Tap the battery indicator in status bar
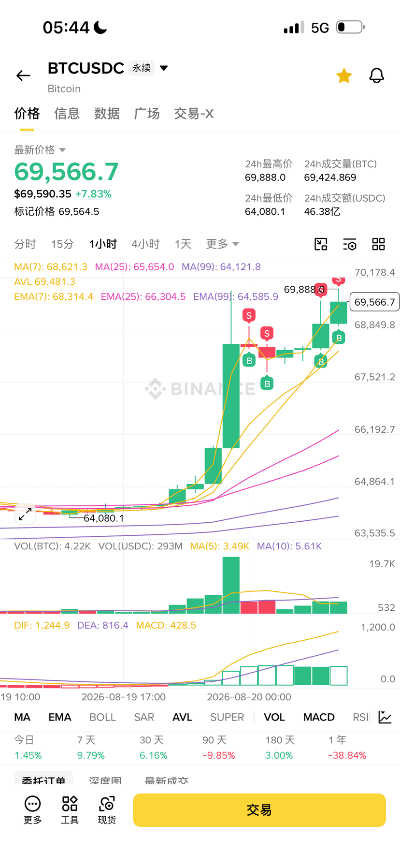Viewport: 400px width, 868px height. coord(350,27)
